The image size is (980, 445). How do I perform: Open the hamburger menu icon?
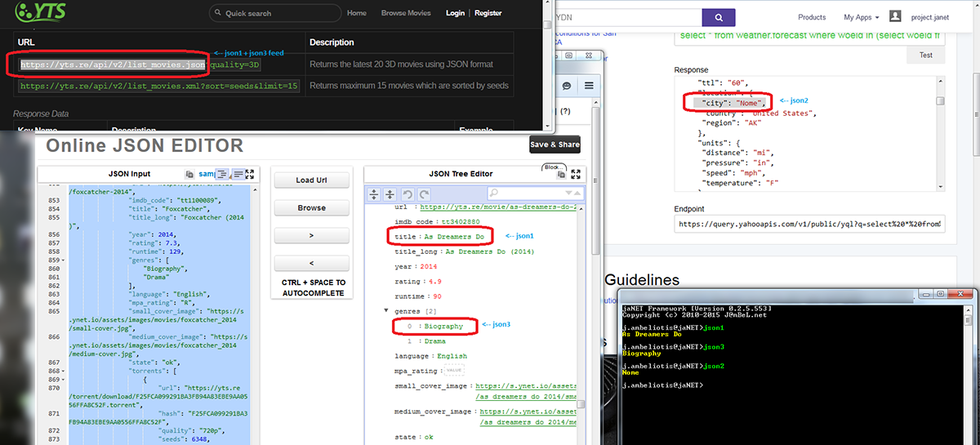click(588, 86)
